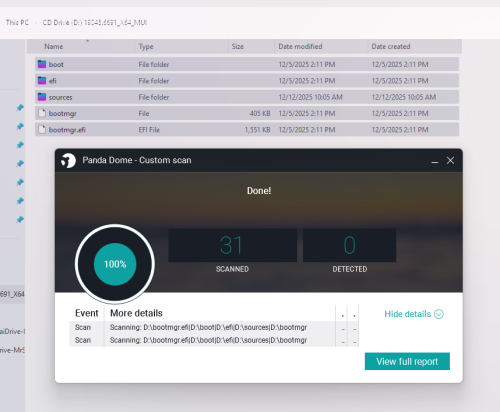Minimize the Panda Dome scan window
This screenshot has width=500, height=412.
(x=435, y=161)
